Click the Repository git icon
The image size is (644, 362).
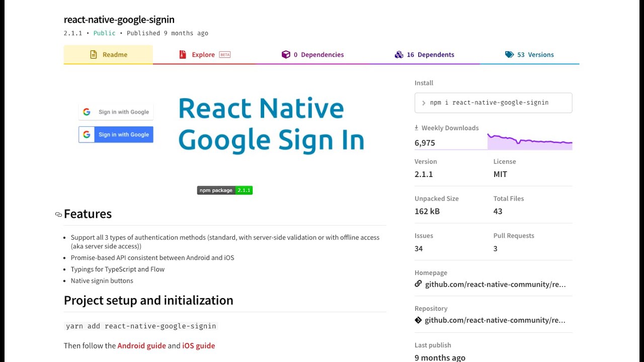(418, 320)
